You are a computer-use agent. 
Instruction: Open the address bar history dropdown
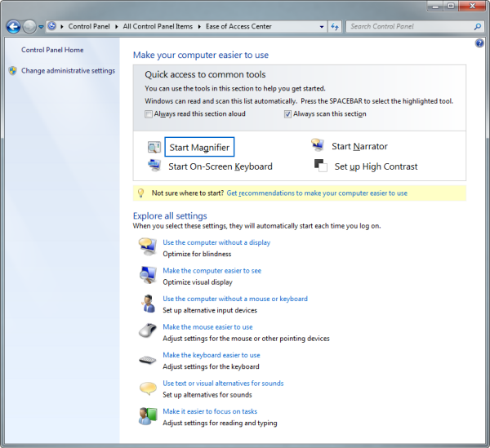[322, 27]
